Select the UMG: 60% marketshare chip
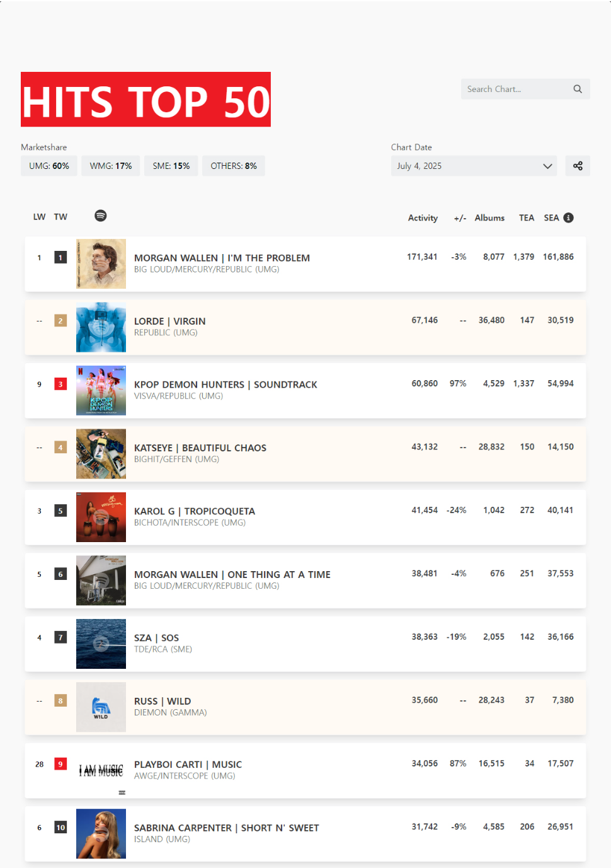The height and width of the screenshot is (868, 611). point(49,166)
